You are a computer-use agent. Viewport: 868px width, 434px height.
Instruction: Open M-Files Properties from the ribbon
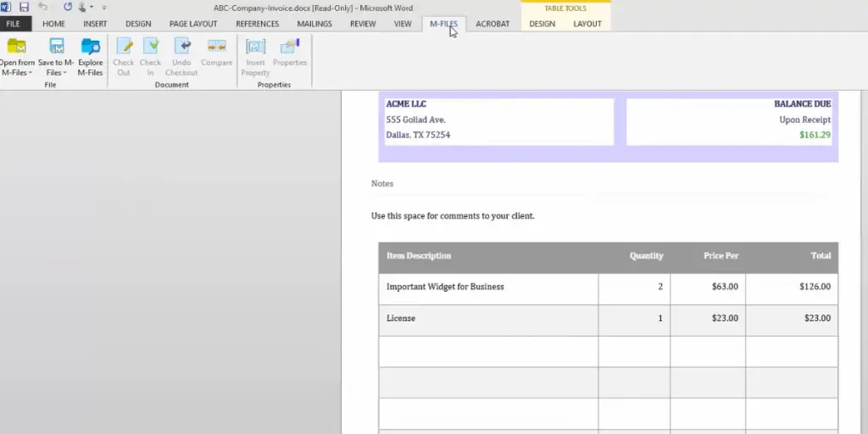(290, 47)
